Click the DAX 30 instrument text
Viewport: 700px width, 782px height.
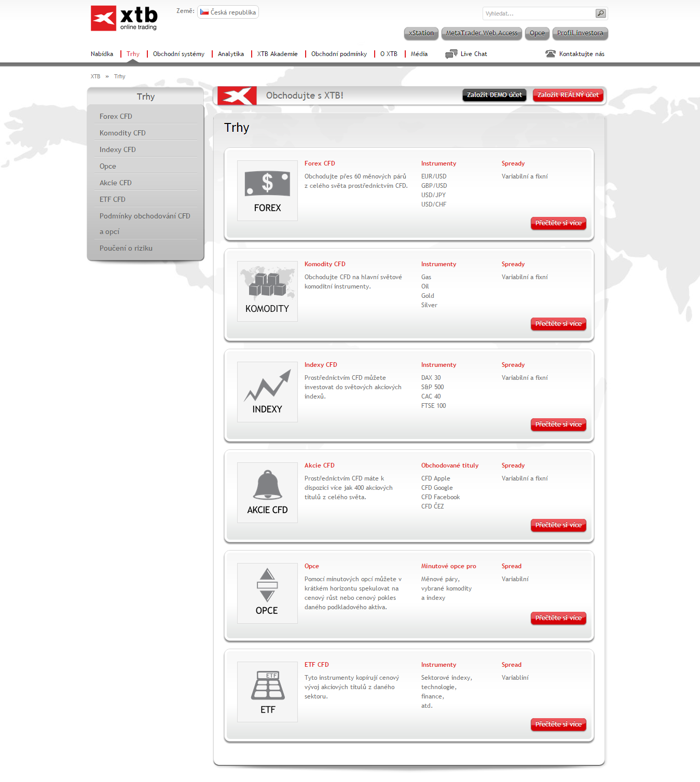[x=431, y=378]
